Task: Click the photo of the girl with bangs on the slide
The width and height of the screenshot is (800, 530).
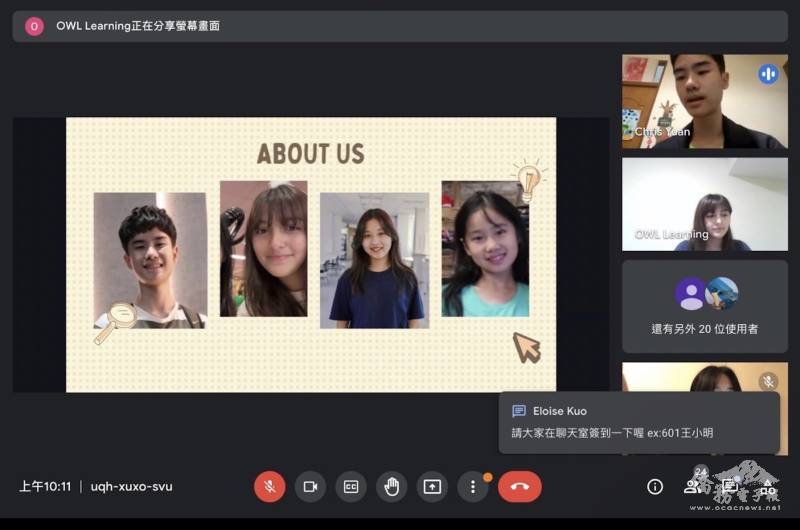Action: point(264,249)
